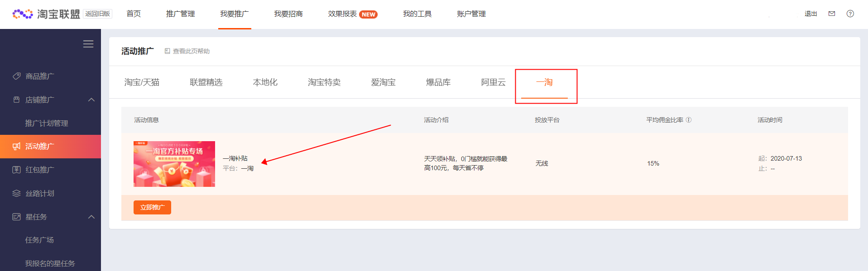Switch to the 阿里云 tab

click(x=493, y=82)
